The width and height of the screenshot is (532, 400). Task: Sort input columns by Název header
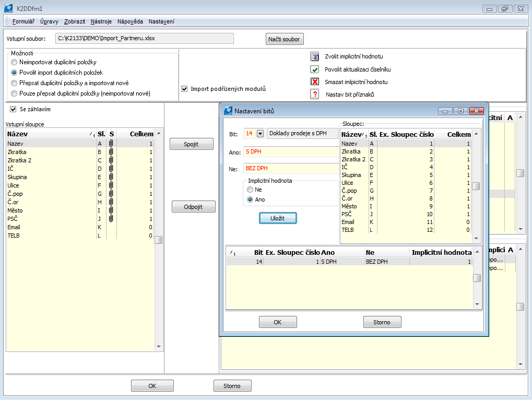(x=51, y=134)
